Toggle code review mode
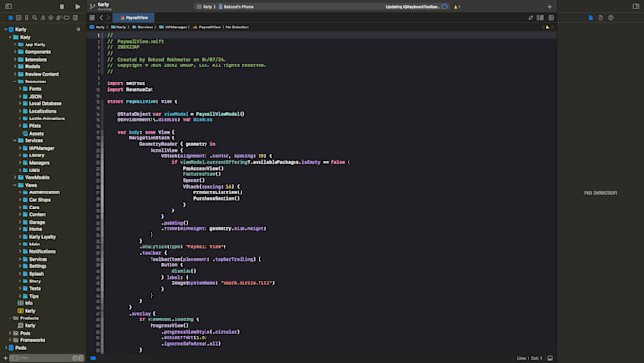Image resolution: width=644 pixels, height=363 pixels. 530,18
